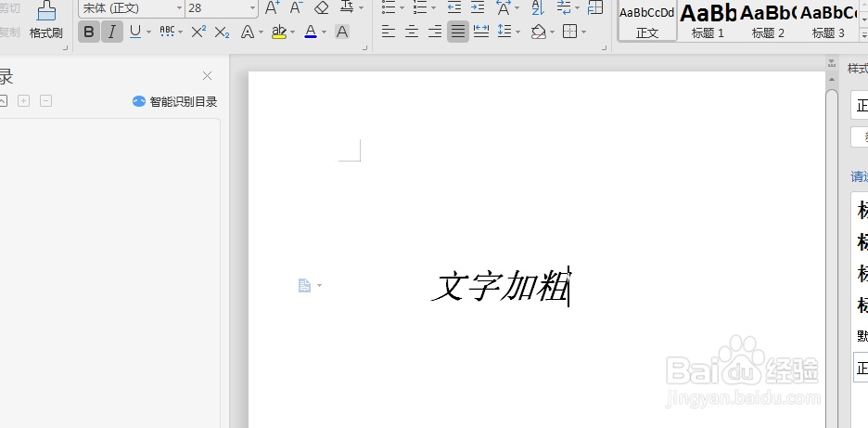Click paragraph shading paint bucket icon
This screenshot has width=868, height=428.
(538, 32)
